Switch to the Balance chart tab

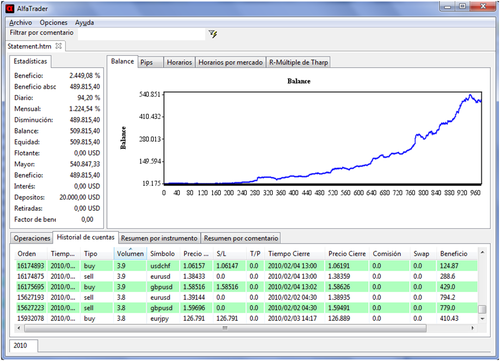[x=122, y=61]
